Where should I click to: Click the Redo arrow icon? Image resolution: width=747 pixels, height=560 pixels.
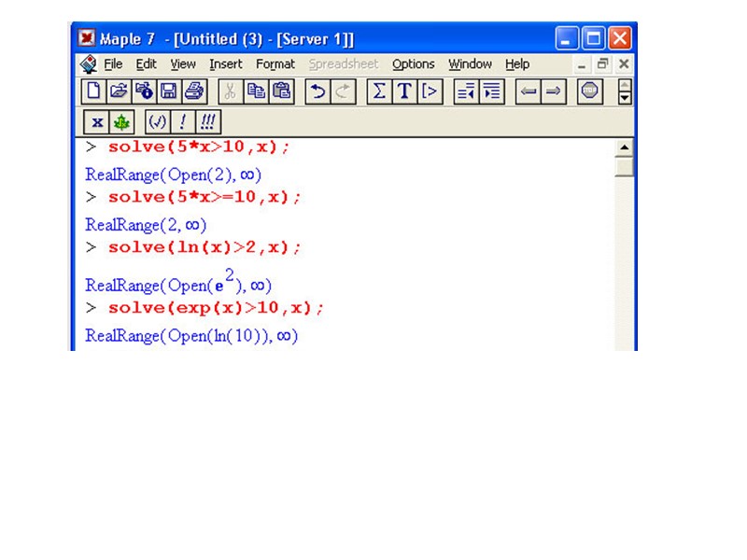click(343, 91)
